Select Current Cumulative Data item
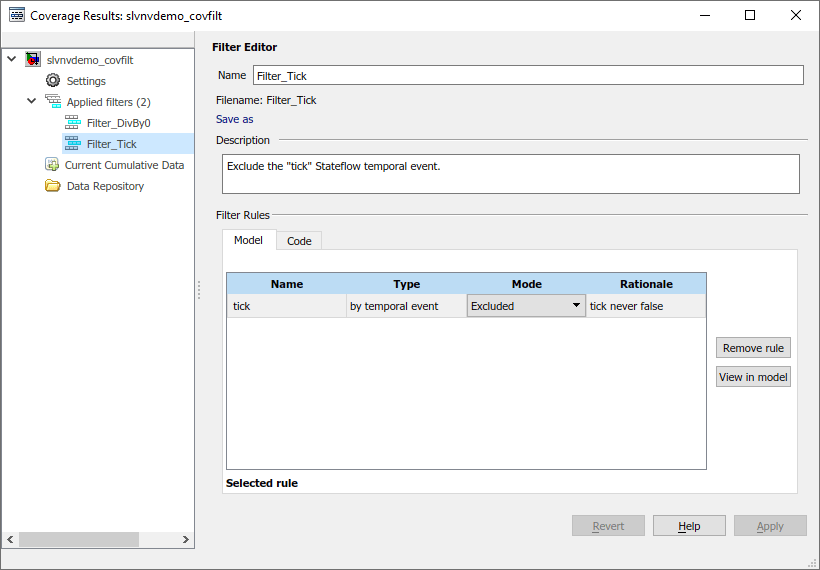Image resolution: width=820 pixels, height=570 pixels. point(124,165)
